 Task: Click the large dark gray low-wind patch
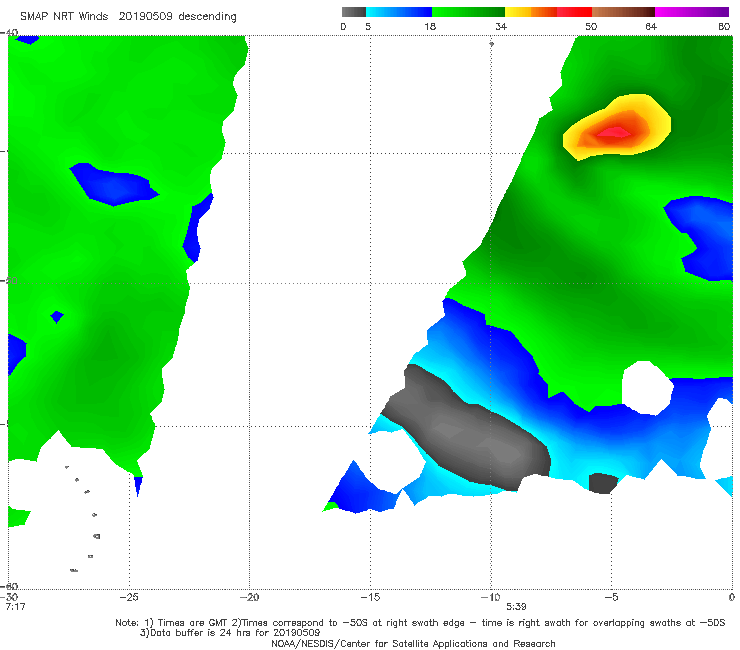[x=465, y=427]
